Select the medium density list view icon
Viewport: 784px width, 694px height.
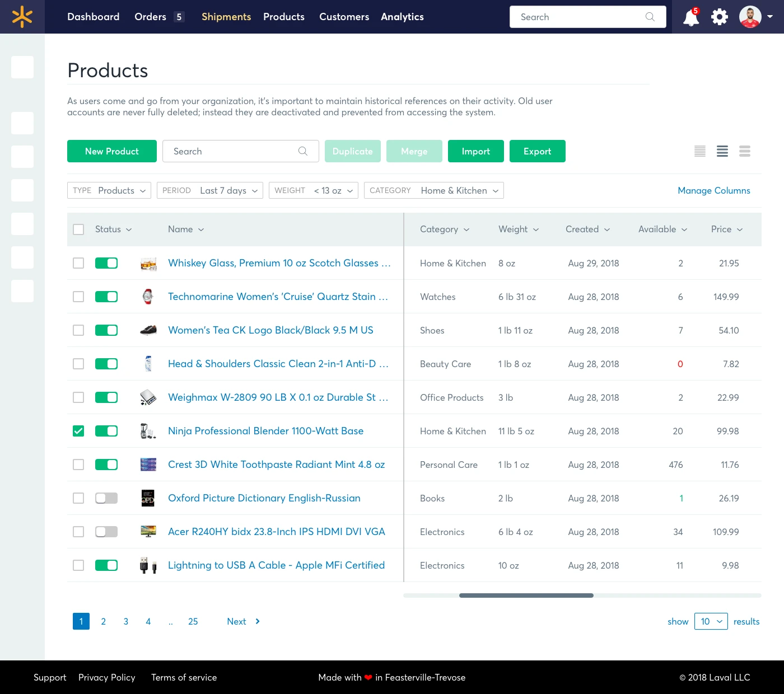[x=722, y=151]
